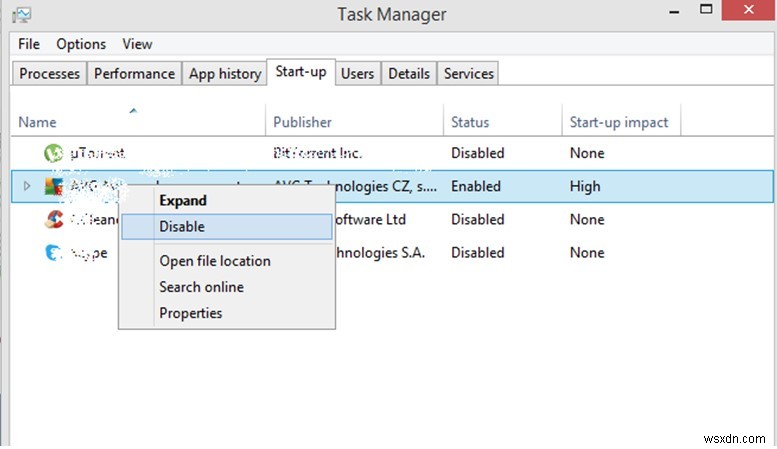777x449 pixels.
Task: Click Disabled status in the uTorrent row
Action: point(477,153)
